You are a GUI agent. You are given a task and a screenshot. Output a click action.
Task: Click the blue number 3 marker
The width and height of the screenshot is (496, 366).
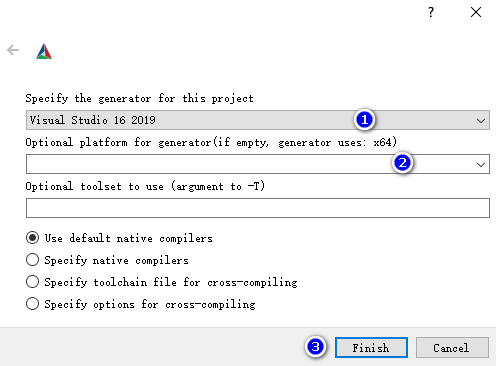pyautogui.click(x=315, y=347)
